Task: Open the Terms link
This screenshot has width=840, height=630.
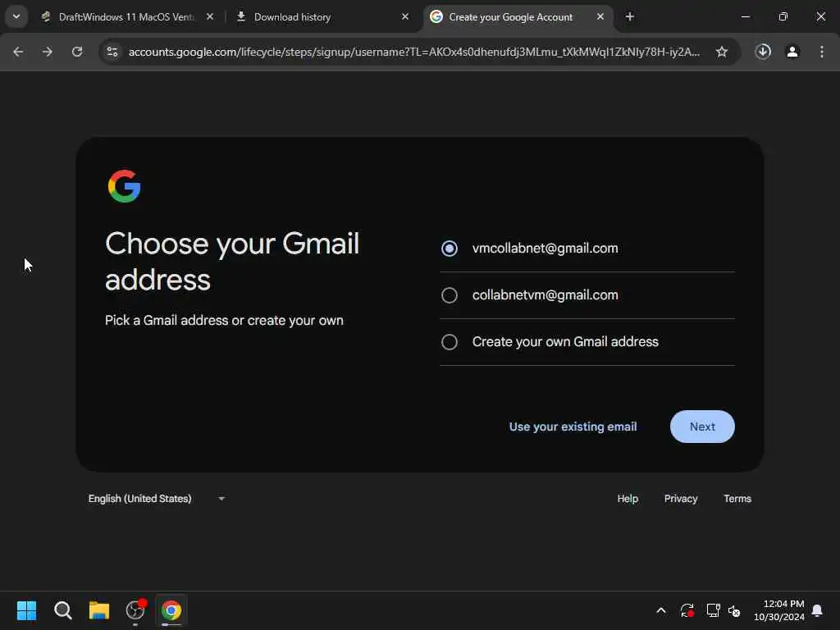Action: click(x=737, y=498)
